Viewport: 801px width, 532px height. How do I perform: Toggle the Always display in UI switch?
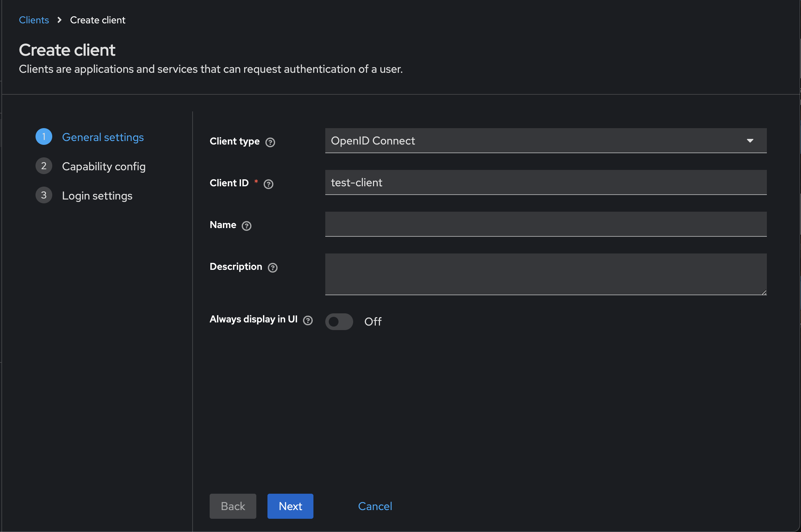[339, 321]
